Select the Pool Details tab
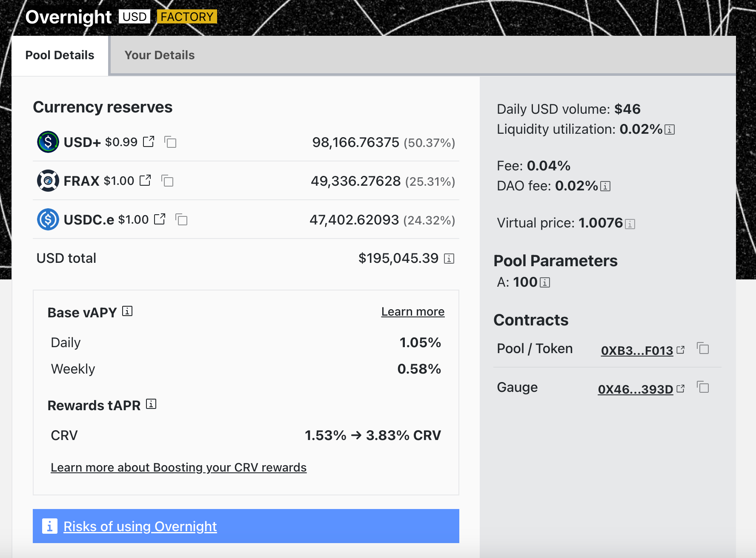 pos(60,55)
